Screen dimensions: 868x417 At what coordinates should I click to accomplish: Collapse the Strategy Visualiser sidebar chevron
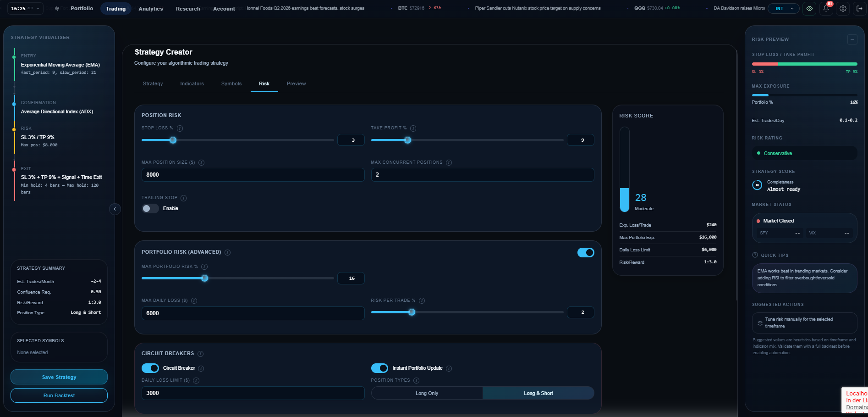(x=115, y=209)
